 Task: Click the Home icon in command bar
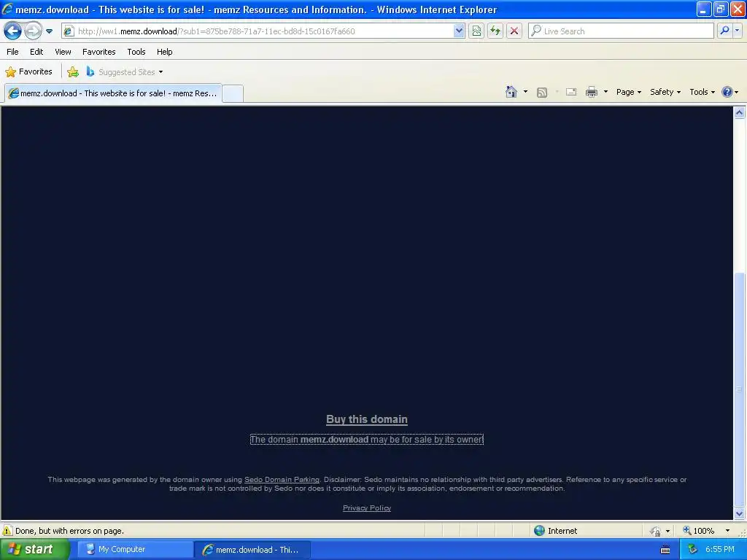(x=511, y=92)
